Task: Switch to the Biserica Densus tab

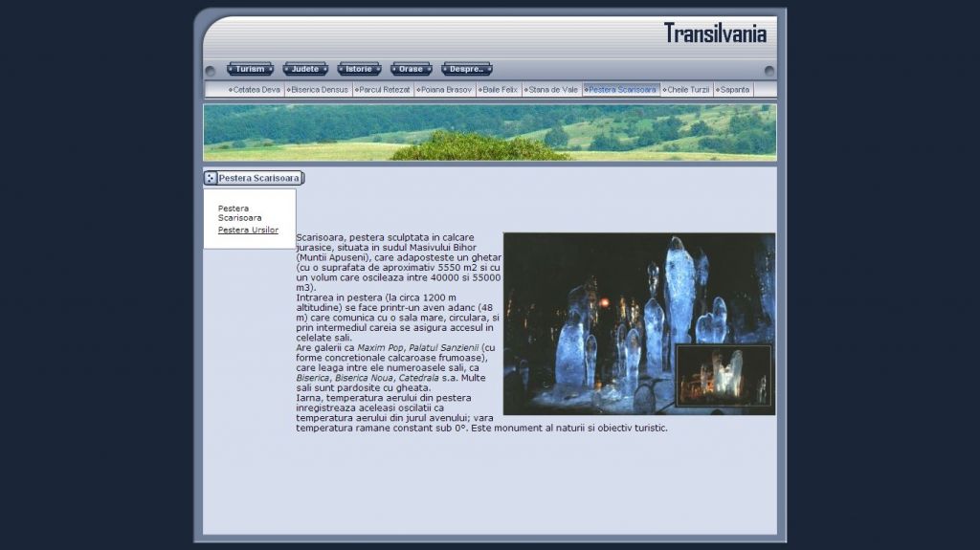Action: pos(319,90)
